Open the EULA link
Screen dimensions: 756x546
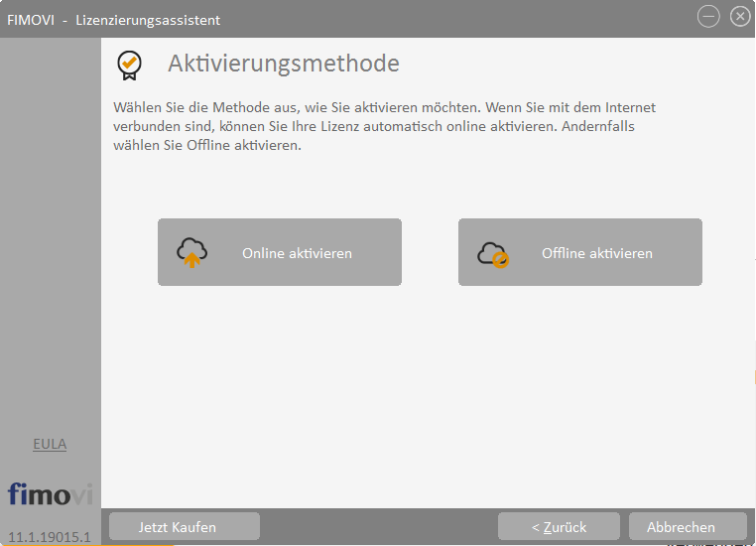tap(50, 444)
